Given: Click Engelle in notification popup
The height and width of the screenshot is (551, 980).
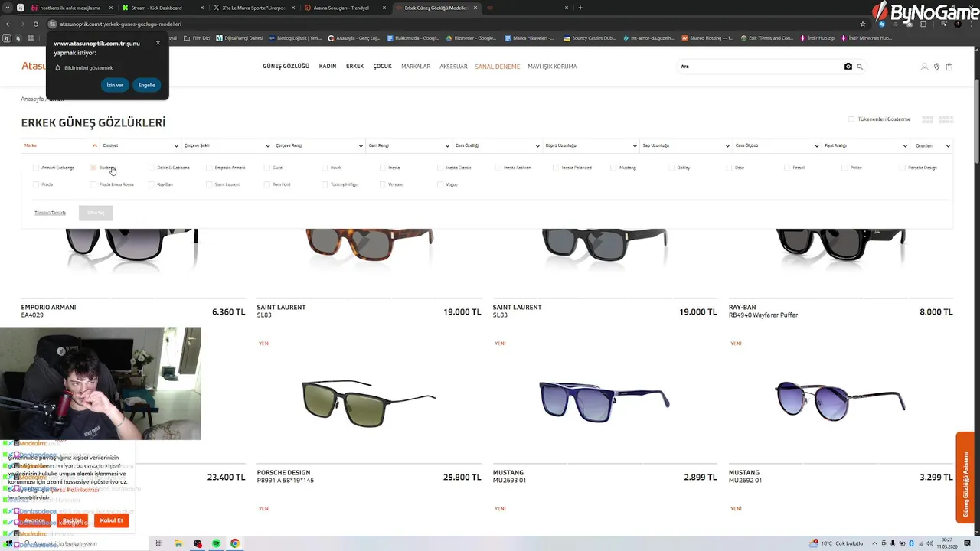Looking at the screenshot, I should click(146, 85).
